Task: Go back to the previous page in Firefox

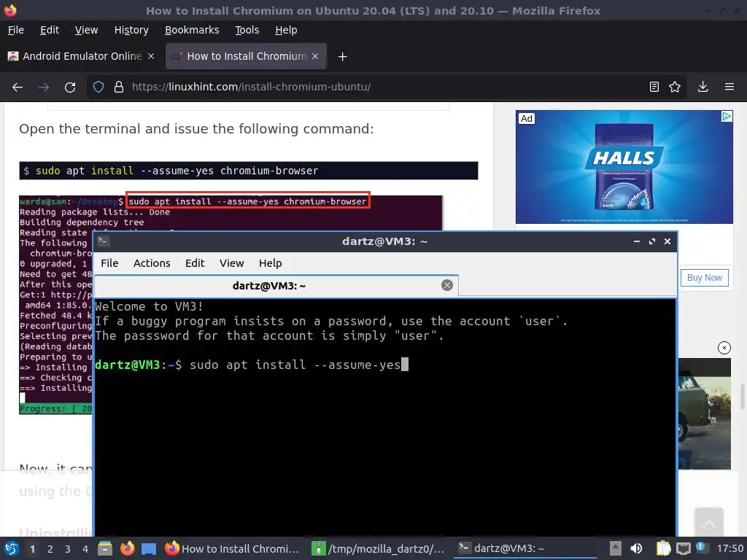Action: [18, 87]
